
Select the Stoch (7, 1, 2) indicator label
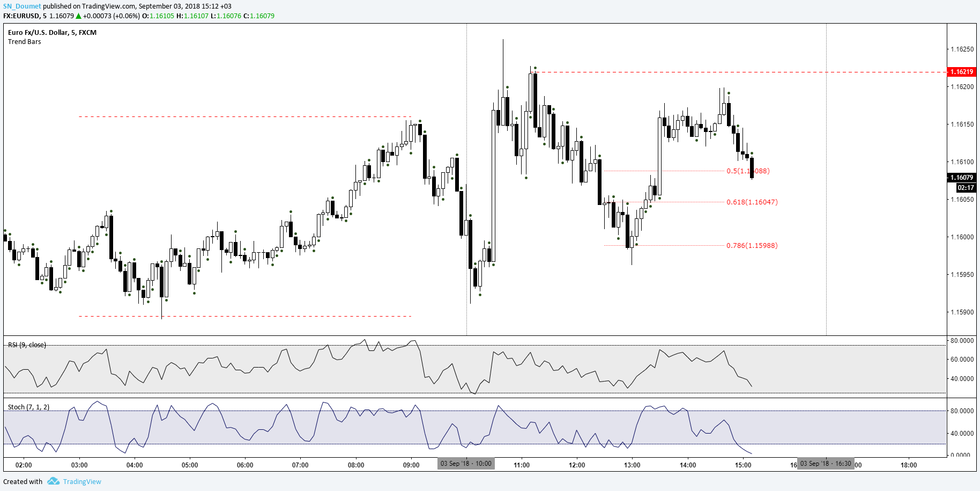tap(28, 407)
